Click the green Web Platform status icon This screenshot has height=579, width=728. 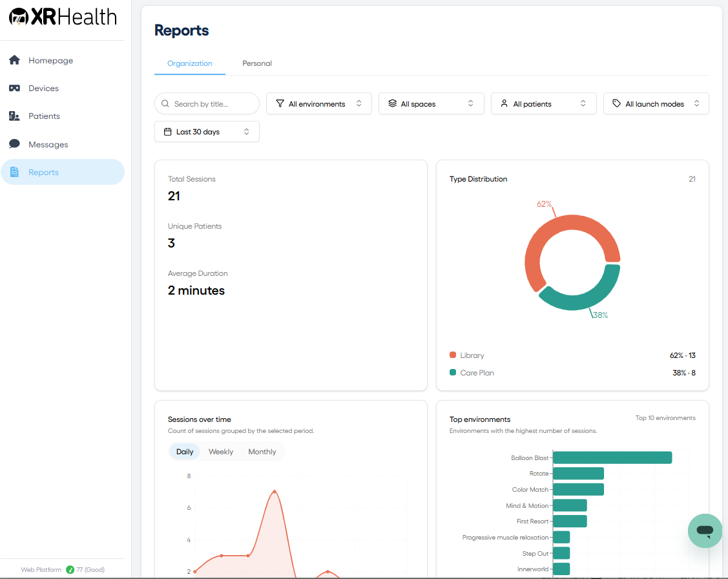70,570
